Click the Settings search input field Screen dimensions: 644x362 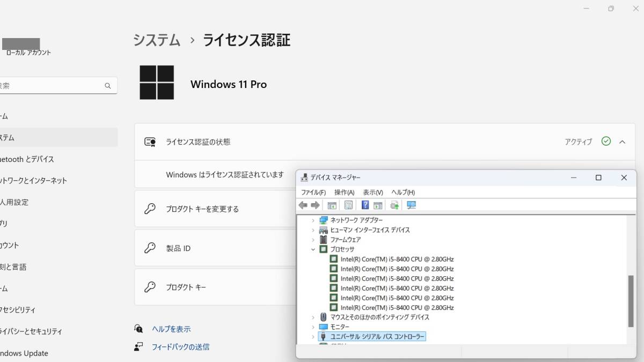(58, 86)
